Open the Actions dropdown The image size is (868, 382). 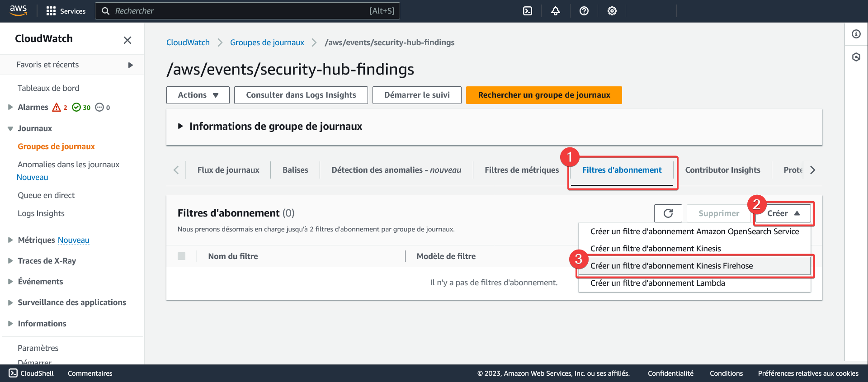coord(198,95)
